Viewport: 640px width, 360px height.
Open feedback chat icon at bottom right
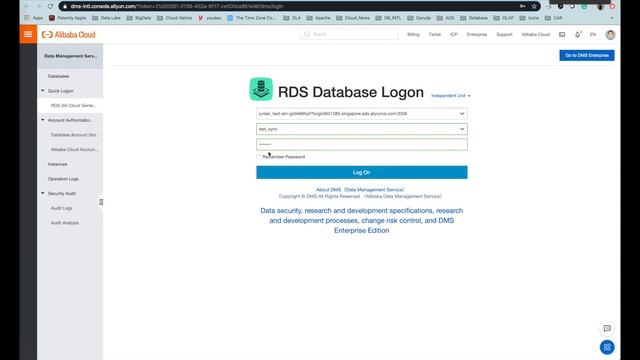607,328
